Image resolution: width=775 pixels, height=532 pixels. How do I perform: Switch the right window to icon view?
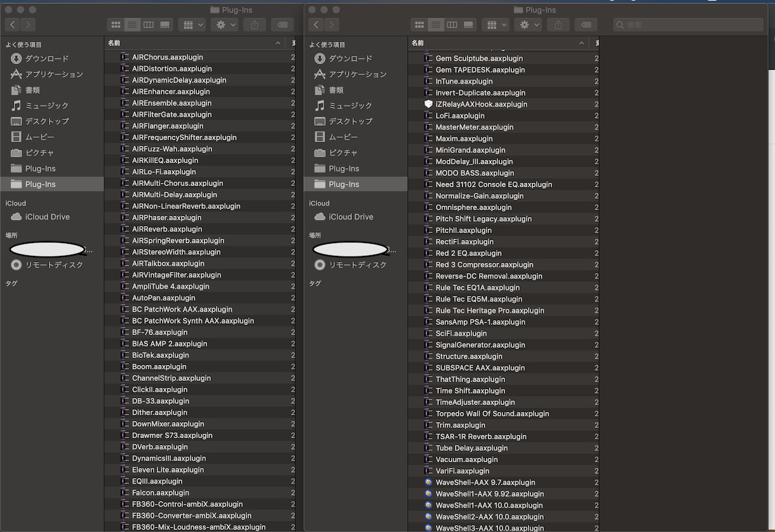point(419,25)
